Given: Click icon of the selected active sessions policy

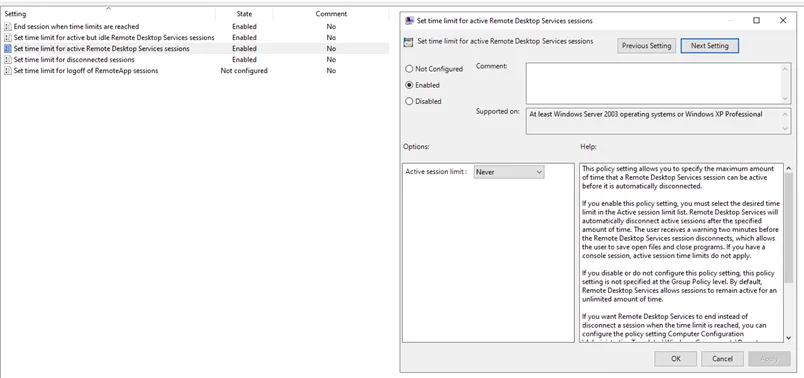Looking at the screenshot, I should [7, 49].
